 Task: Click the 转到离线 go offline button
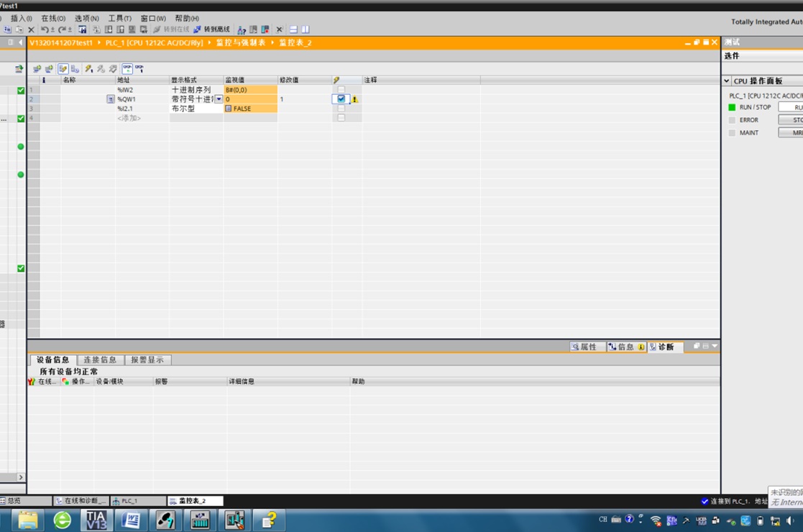[x=211, y=29]
